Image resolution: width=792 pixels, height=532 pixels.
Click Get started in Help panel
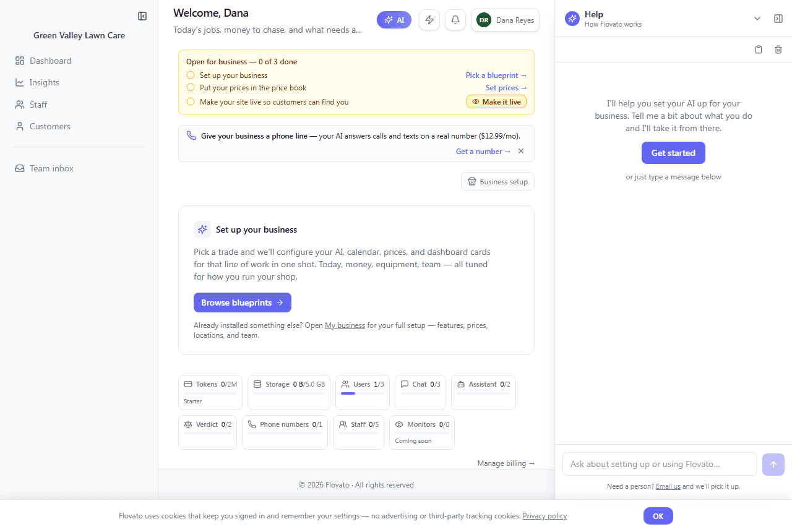coord(673,153)
